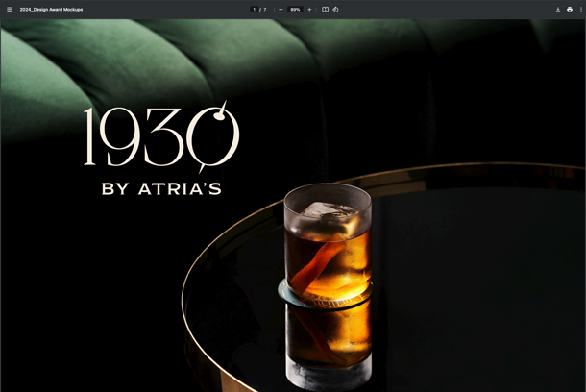Click the zoom in plus button

pos(309,10)
